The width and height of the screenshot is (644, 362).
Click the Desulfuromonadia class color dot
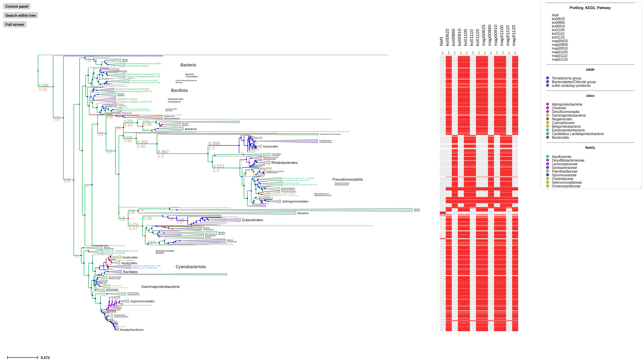pyautogui.click(x=548, y=112)
